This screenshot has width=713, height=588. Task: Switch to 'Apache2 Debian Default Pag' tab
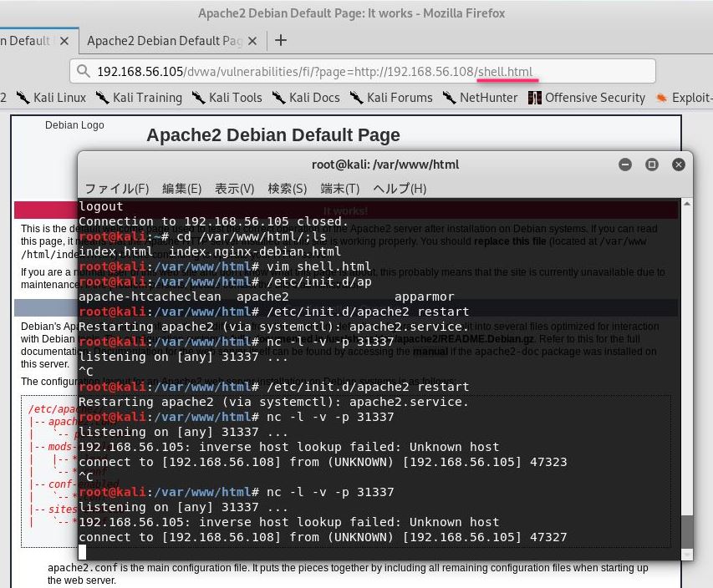coord(172,41)
